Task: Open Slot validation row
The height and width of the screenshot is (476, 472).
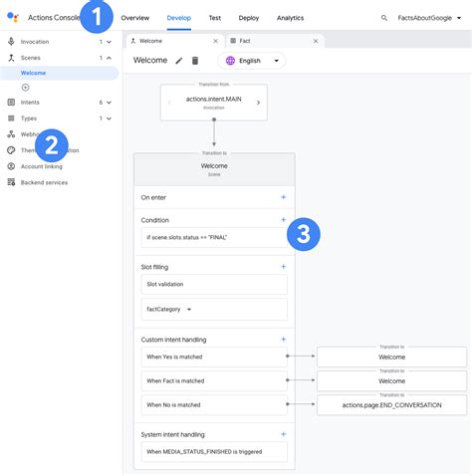Action: pyautogui.click(x=214, y=284)
